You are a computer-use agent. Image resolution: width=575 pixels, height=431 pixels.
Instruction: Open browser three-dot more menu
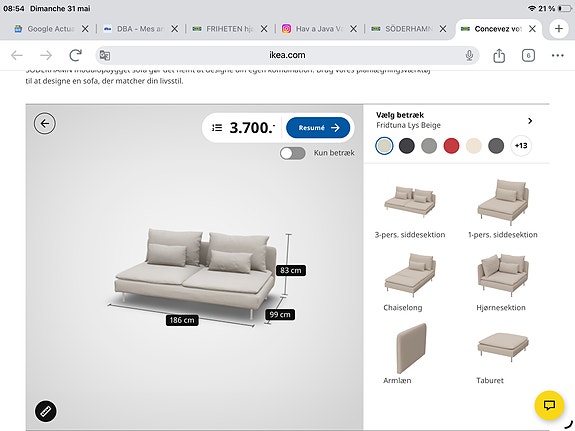coord(557,56)
